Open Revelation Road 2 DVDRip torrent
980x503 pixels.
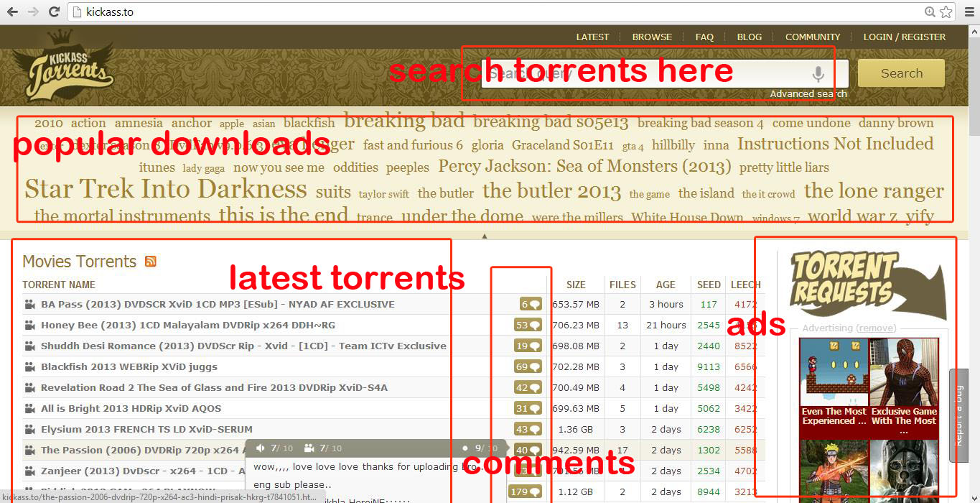click(x=214, y=387)
